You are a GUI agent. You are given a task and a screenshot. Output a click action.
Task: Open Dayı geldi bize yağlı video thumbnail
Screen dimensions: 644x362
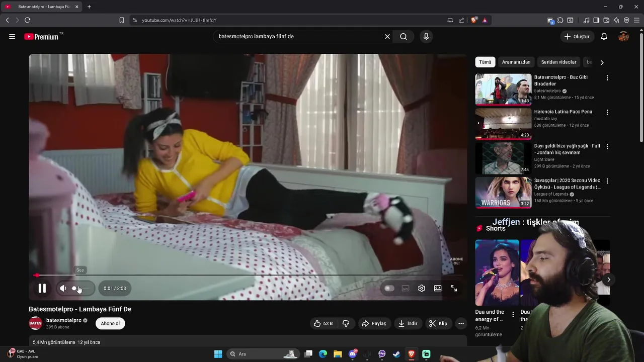pos(503,158)
